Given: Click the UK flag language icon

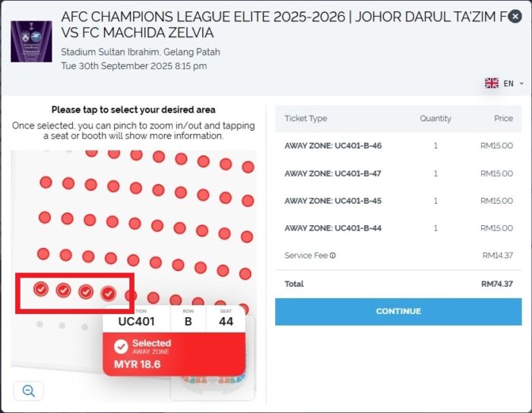Looking at the screenshot, I should click(492, 83).
